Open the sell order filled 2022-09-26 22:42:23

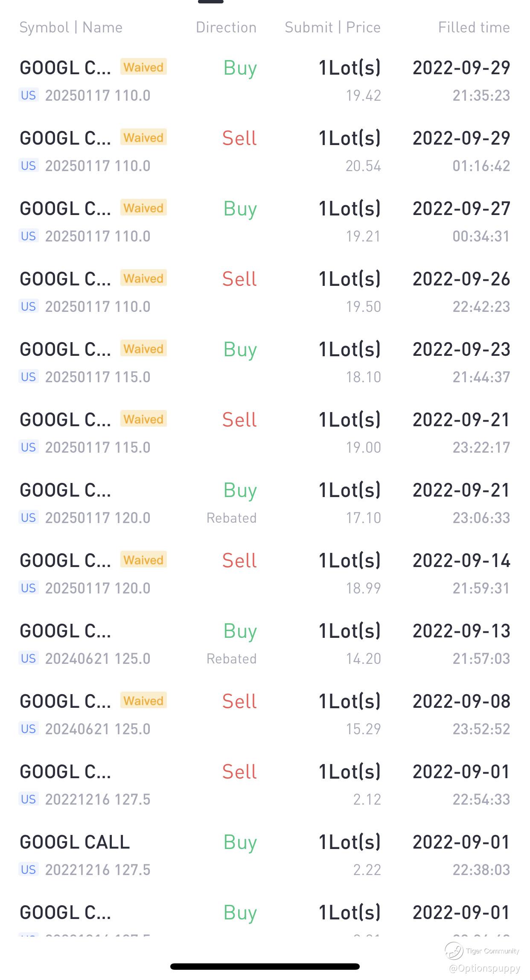point(265,292)
